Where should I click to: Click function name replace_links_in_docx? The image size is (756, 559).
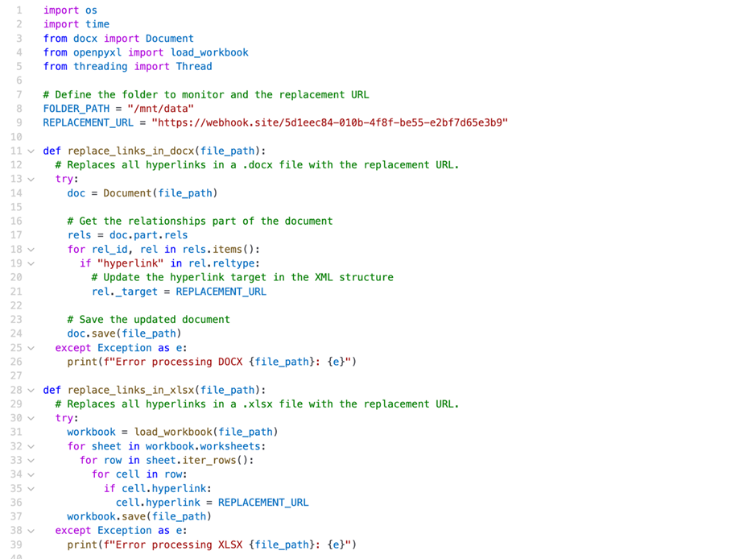coord(130,151)
